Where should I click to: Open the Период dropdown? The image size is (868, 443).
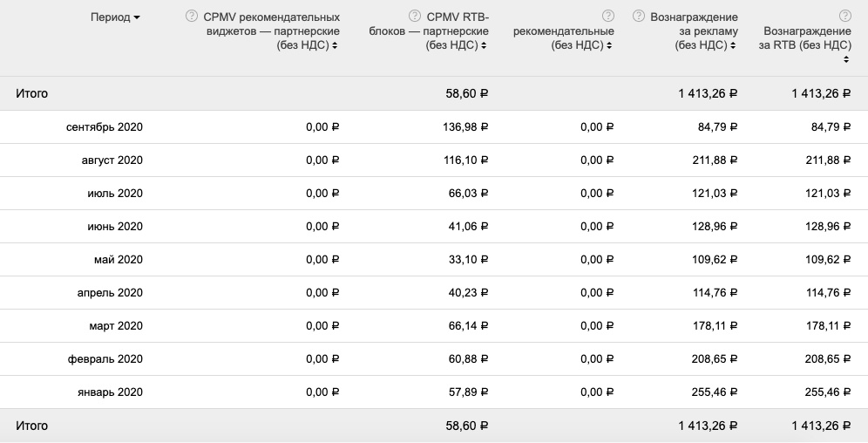pos(116,17)
